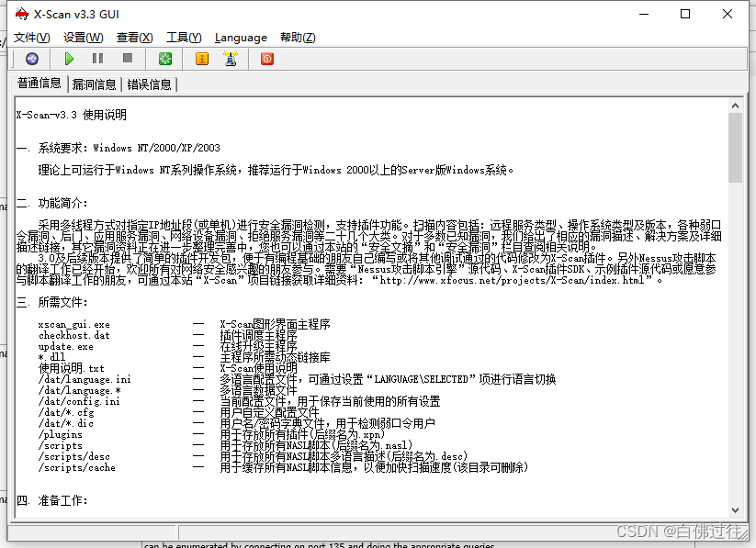Click the vertical scrollbar thumb
756x548 pixels.
tap(735, 148)
